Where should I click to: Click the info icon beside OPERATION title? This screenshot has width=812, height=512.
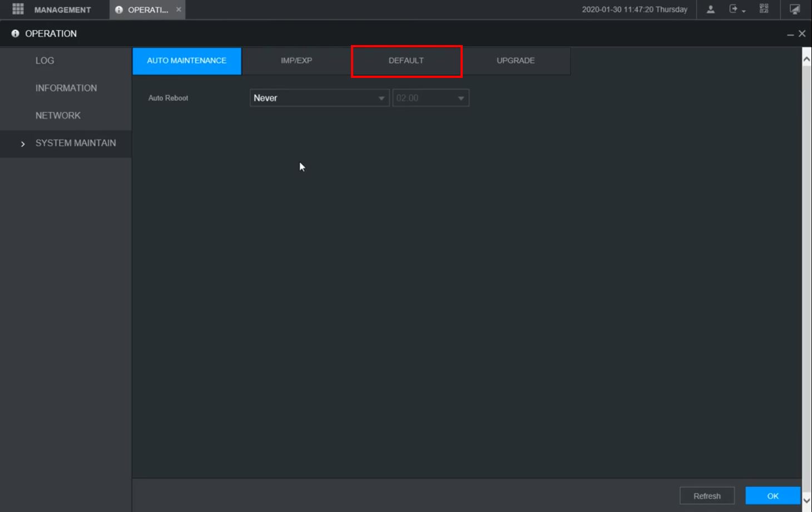point(15,33)
